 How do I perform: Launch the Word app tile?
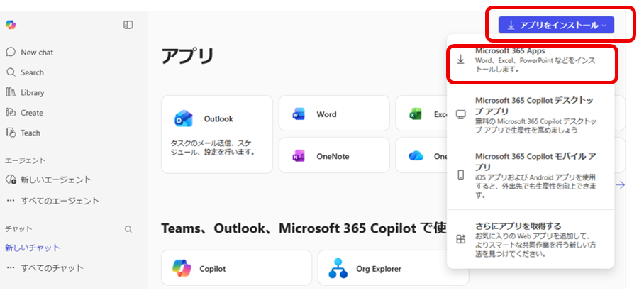(333, 114)
